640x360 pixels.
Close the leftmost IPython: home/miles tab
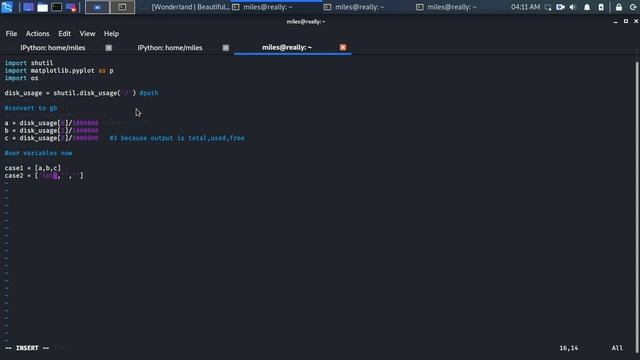(109, 48)
